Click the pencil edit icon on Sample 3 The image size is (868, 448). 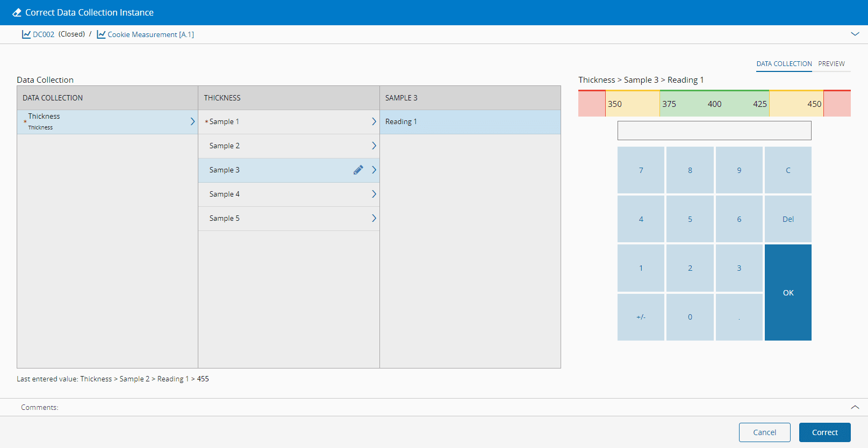coord(358,170)
